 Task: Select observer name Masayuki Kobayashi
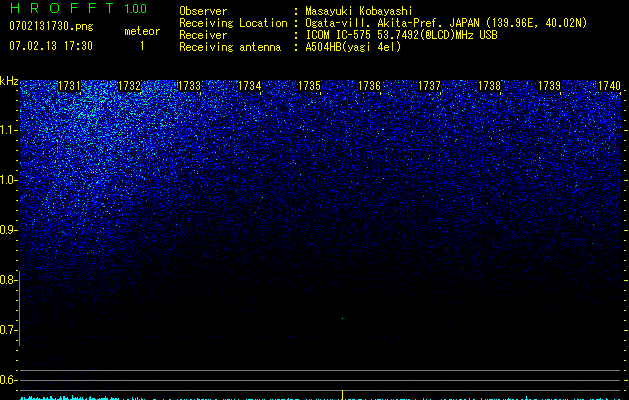359,11
